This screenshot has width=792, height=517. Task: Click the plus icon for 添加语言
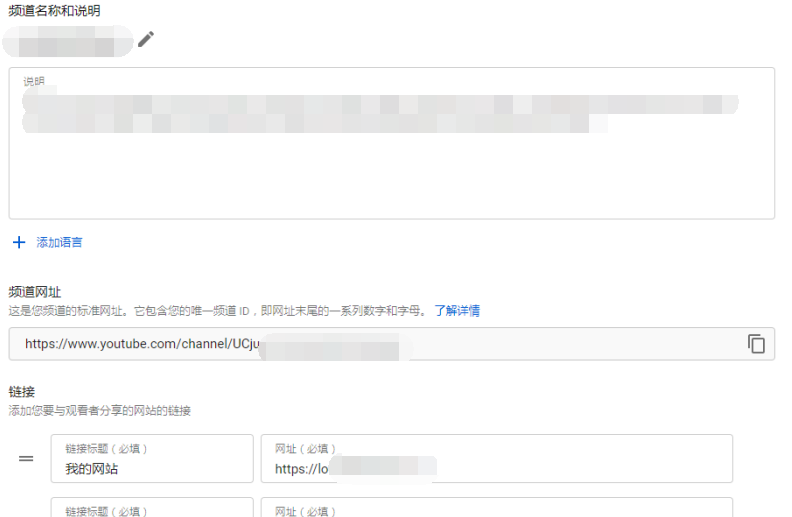pos(19,242)
